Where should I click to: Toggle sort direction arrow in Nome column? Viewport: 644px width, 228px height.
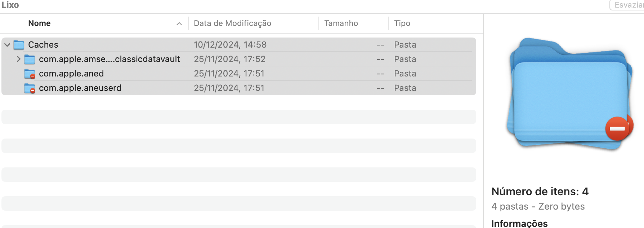(179, 23)
